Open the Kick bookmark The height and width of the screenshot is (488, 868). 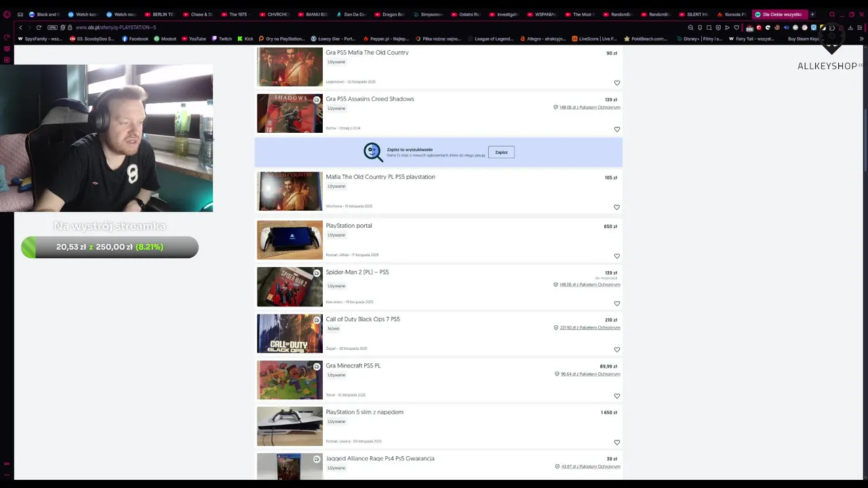(x=245, y=39)
